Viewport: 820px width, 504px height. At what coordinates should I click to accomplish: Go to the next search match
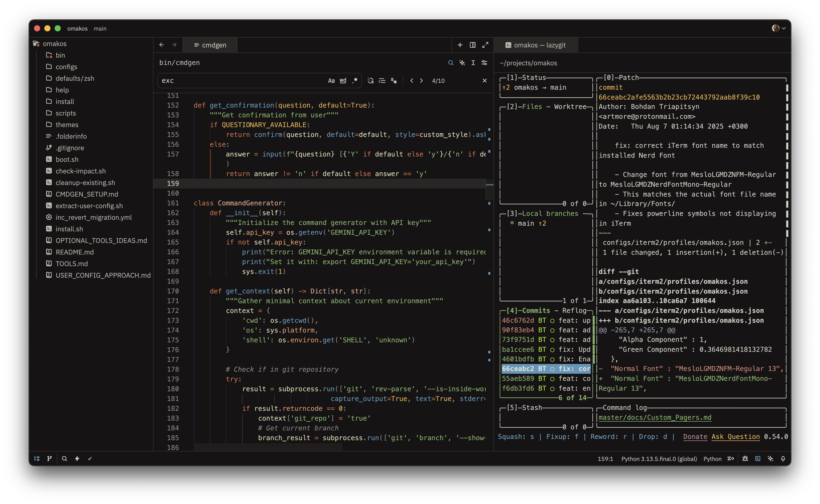[x=422, y=81]
